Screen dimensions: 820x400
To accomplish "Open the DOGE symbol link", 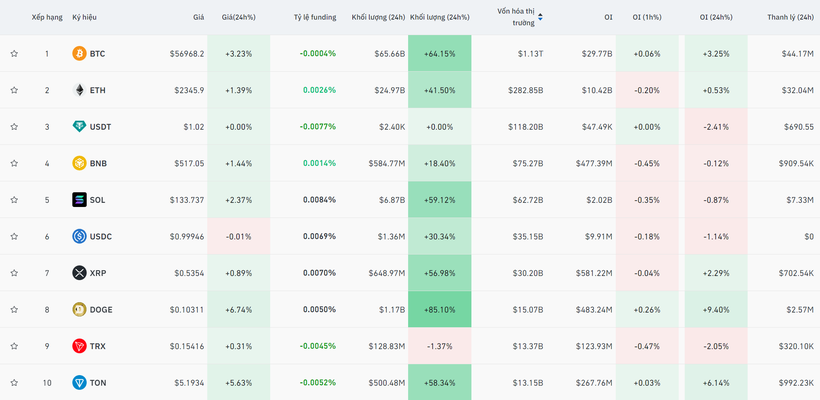I will point(101,310).
